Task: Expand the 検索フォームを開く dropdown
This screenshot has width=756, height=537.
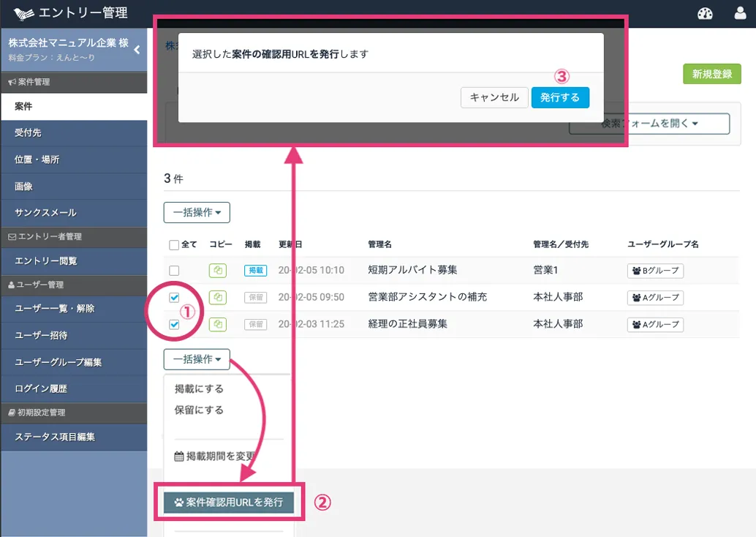Action: click(x=649, y=124)
